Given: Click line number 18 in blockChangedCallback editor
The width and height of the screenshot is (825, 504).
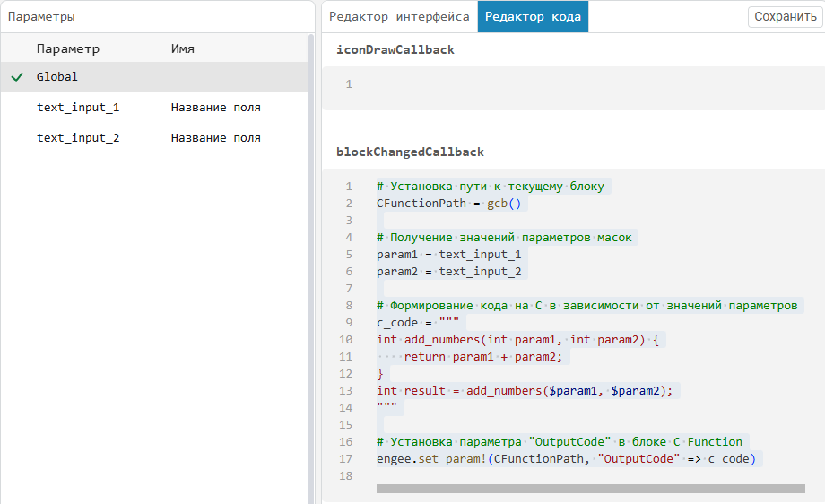Looking at the screenshot, I should (345, 476).
